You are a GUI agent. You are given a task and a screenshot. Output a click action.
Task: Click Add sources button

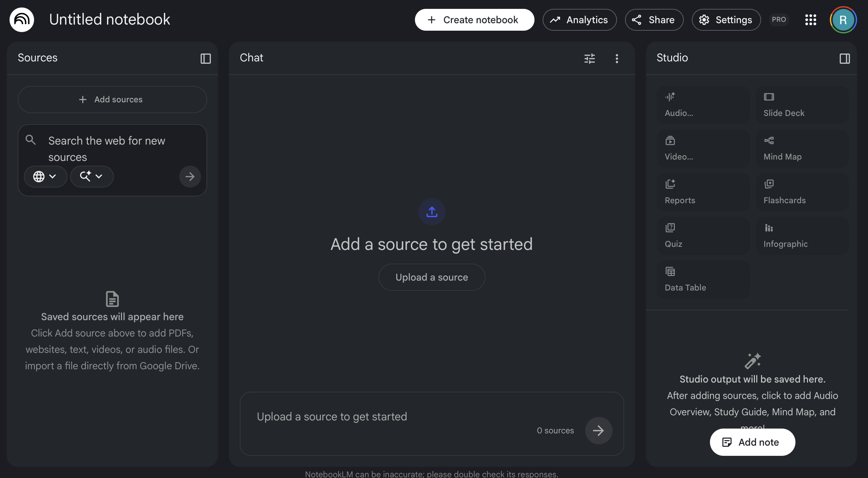tap(112, 99)
